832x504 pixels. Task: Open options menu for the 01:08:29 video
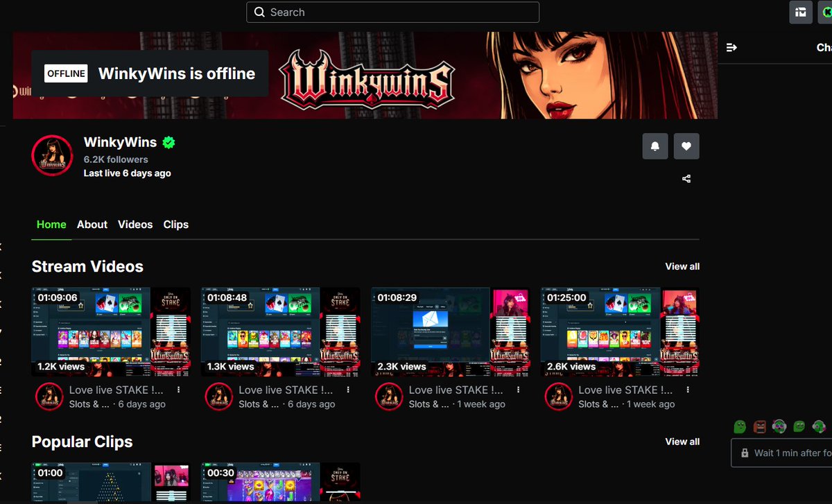[518, 390]
